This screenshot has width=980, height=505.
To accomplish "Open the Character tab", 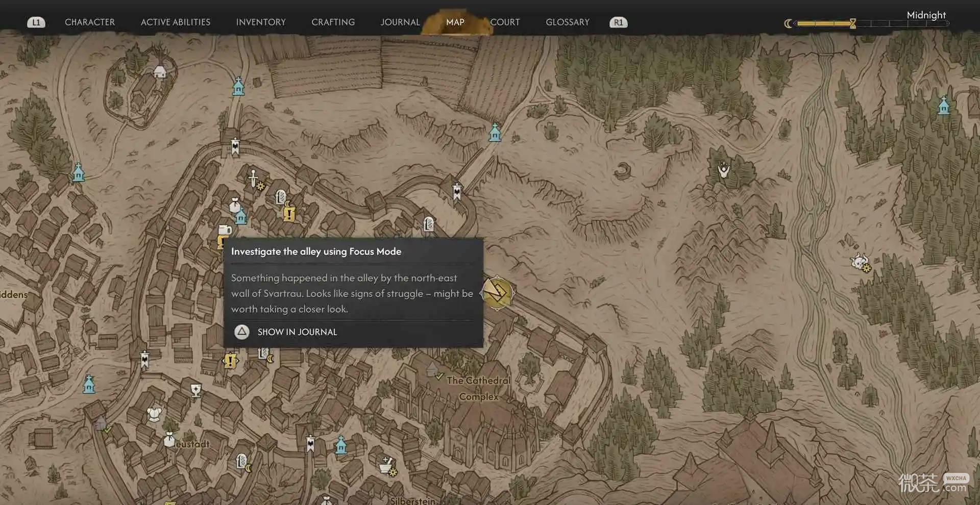I will coord(90,22).
